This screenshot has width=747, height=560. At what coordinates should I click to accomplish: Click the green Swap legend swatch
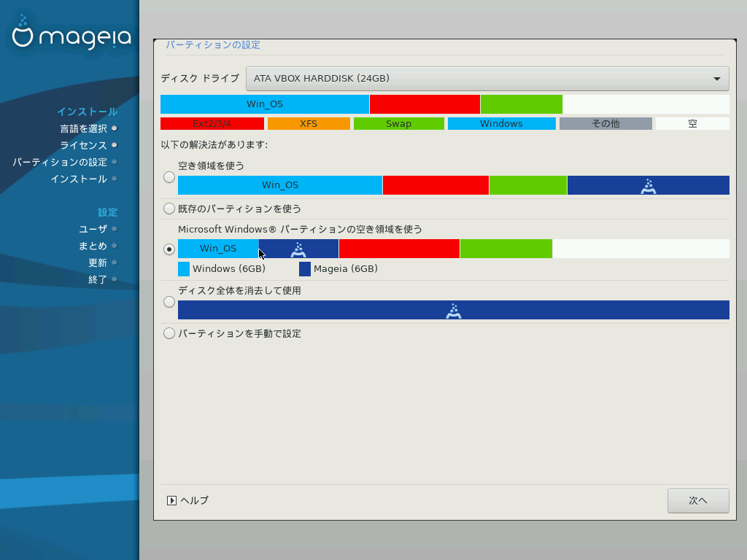click(x=399, y=124)
